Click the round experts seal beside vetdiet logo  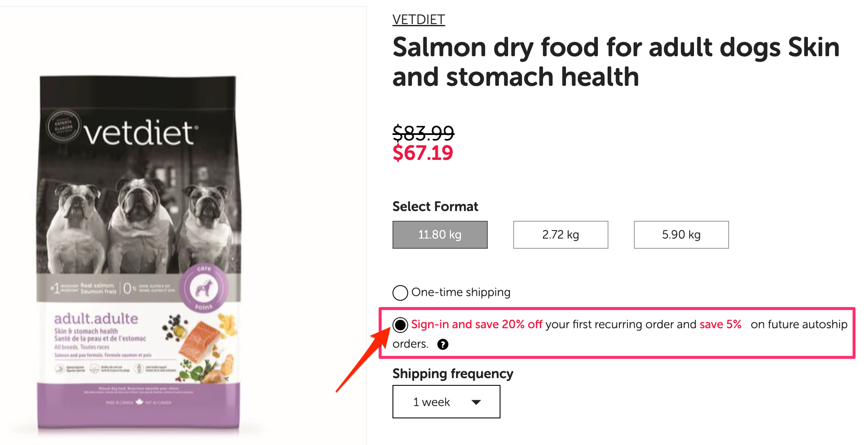coord(63,126)
